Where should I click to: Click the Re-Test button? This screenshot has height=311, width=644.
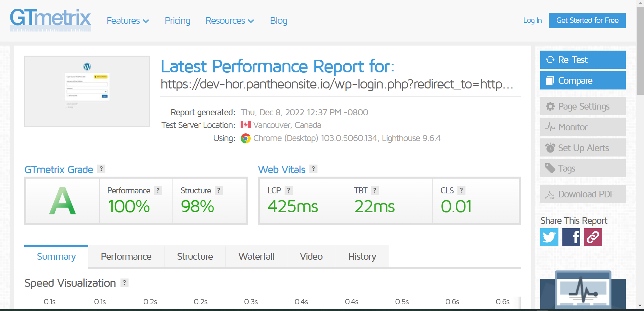tap(583, 60)
